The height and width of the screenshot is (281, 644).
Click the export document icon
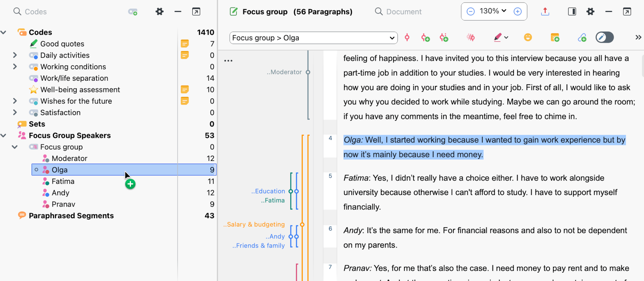pyautogui.click(x=545, y=12)
